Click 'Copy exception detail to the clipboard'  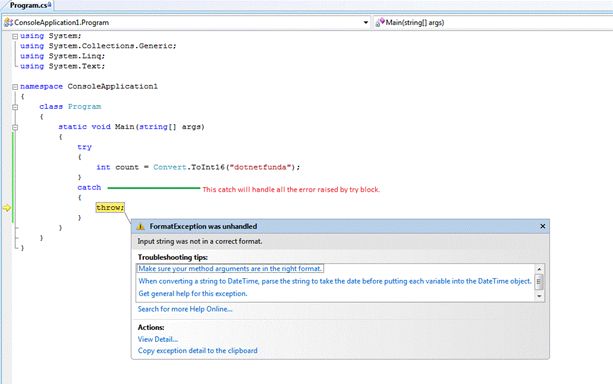197,351
